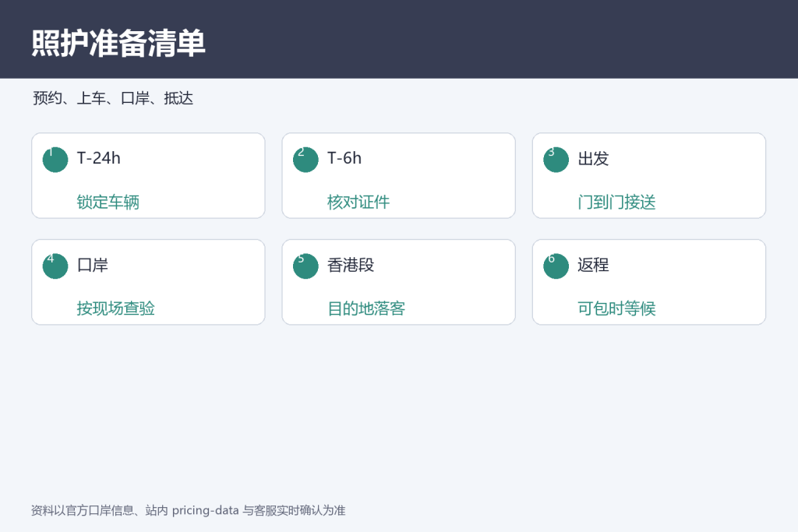Click the step 2 circle badge beside T-6h
This screenshot has height=532, width=798.
(x=305, y=160)
